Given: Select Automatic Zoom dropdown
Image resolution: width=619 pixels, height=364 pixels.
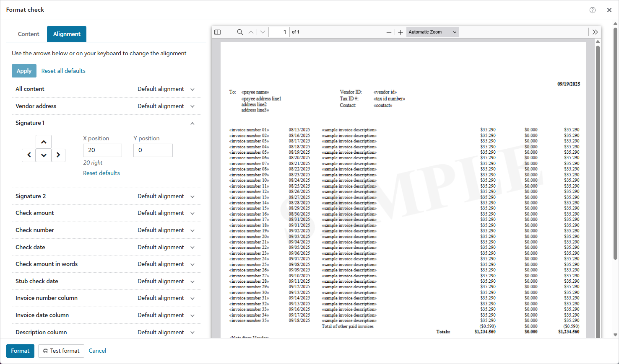Looking at the screenshot, I should 432,32.
